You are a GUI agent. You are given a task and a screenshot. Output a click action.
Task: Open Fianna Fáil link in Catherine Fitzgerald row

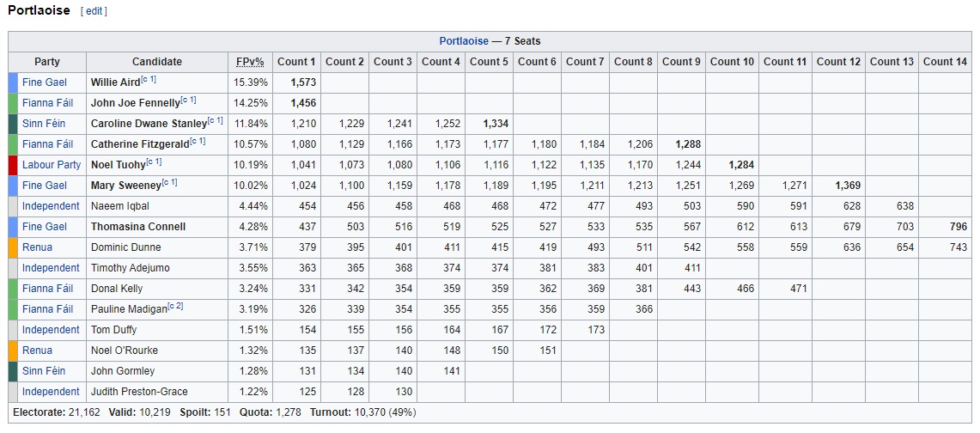pyautogui.click(x=47, y=144)
